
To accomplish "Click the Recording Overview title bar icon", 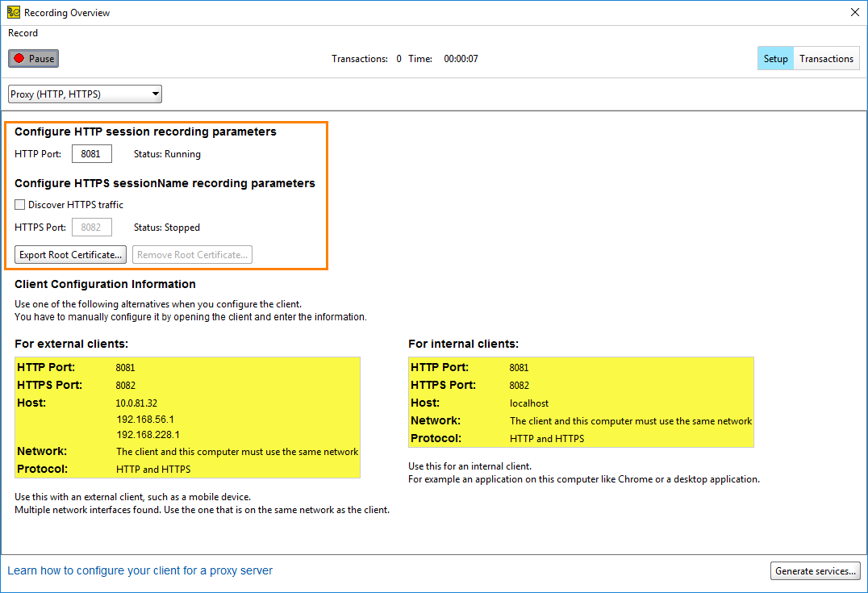I will point(13,12).
